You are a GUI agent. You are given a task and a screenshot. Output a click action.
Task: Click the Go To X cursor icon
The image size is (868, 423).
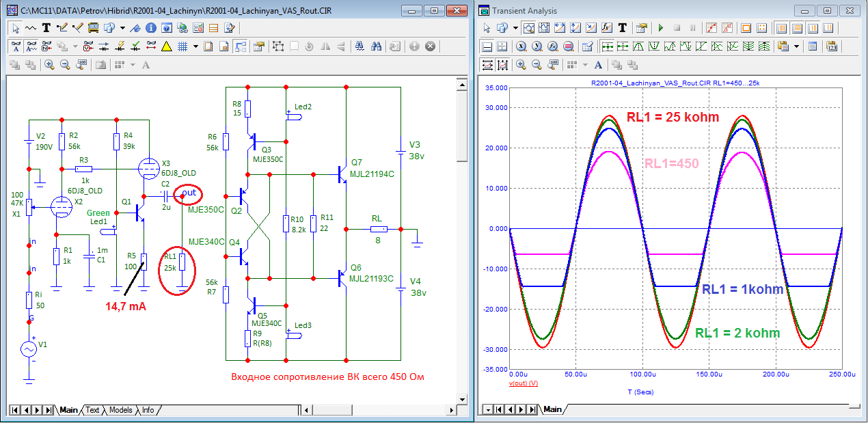click(x=520, y=46)
